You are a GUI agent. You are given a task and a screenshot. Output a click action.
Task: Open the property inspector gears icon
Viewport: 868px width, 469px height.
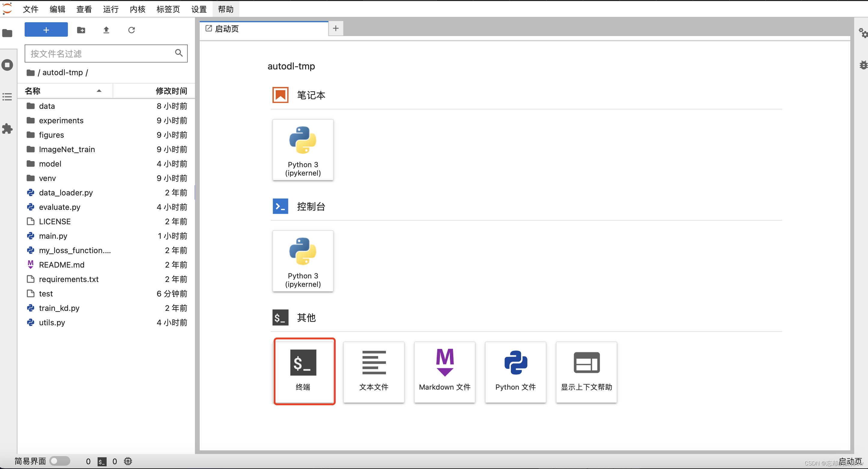coord(863,33)
